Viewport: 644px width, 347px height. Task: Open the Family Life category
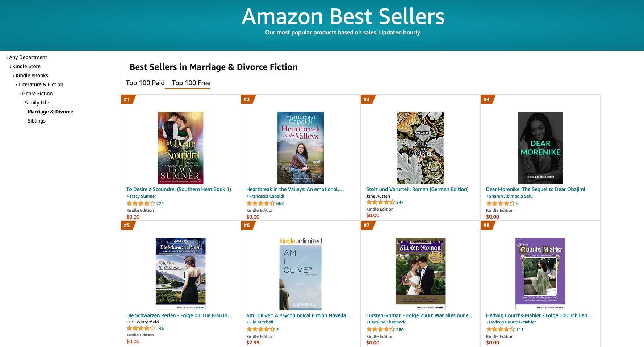tap(37, 103)
